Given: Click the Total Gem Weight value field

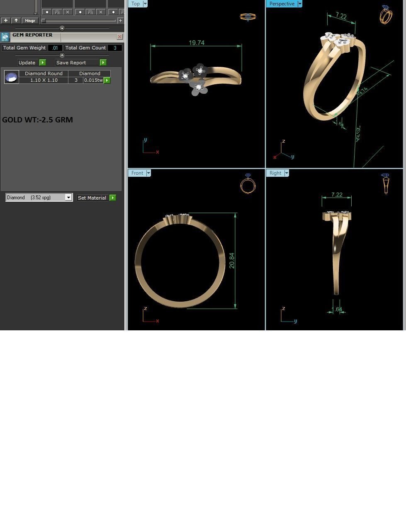Looking at the screenshot, I should pyautogui.click(x=55, y=48).
